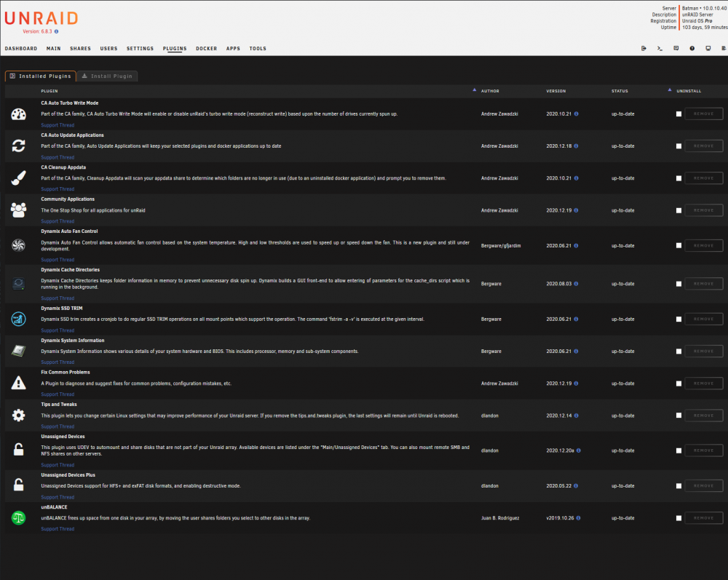Click the Dynamix SSD TRIM icon
Viewport: 728px width, 580px height.
click(19, 319)
